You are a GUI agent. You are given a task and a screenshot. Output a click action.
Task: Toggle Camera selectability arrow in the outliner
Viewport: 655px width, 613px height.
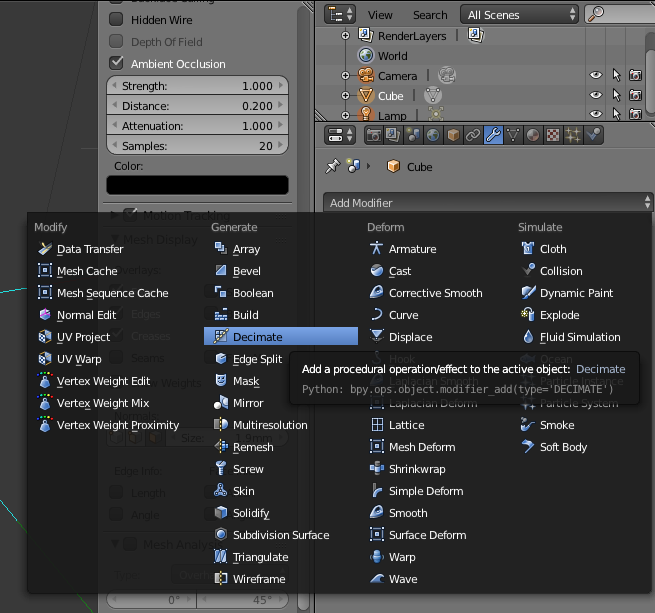(x=616, y=75)
